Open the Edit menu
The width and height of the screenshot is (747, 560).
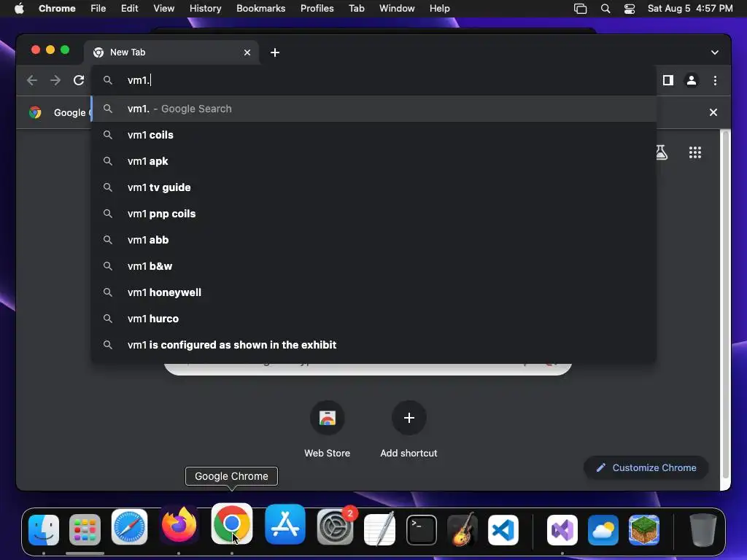129,9
